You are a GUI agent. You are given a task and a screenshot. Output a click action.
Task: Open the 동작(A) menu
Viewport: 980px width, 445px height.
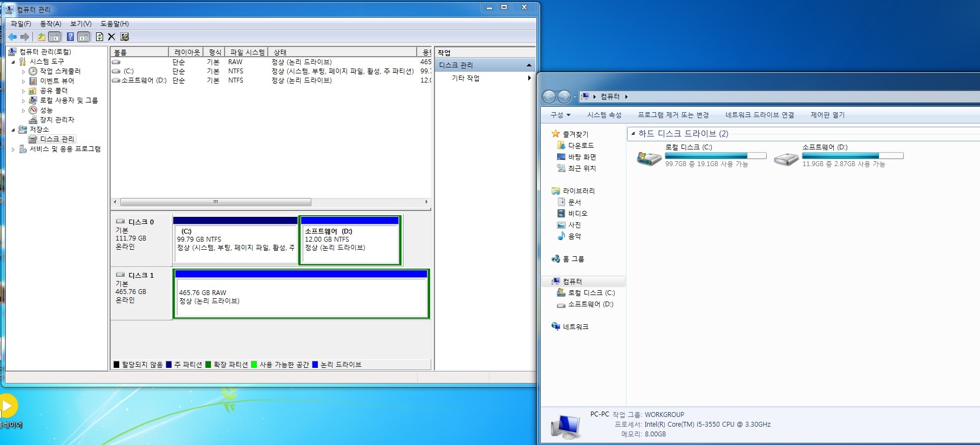[51, 24]
